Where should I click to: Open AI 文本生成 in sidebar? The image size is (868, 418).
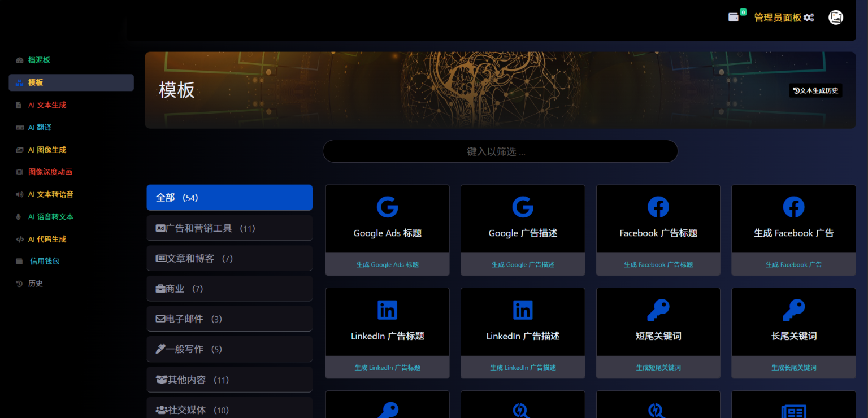(x=47, y=105)
